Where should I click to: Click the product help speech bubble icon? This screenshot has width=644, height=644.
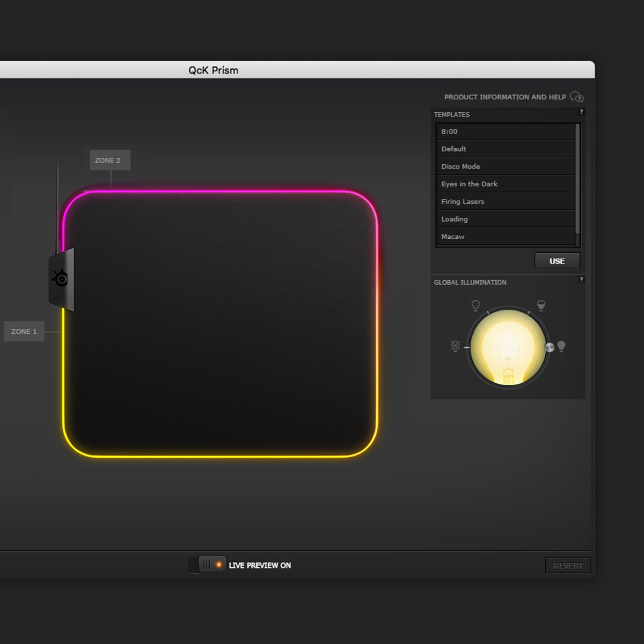point(577,97)
